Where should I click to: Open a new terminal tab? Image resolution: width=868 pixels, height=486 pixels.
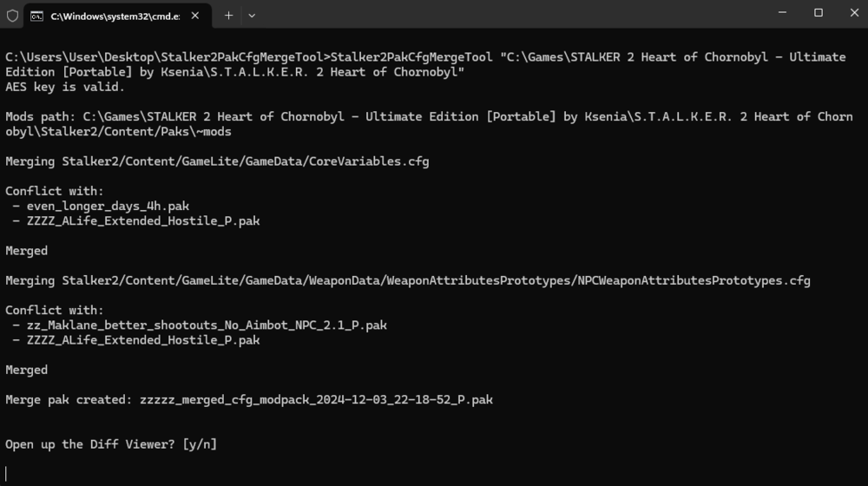(x=228, y=15)
